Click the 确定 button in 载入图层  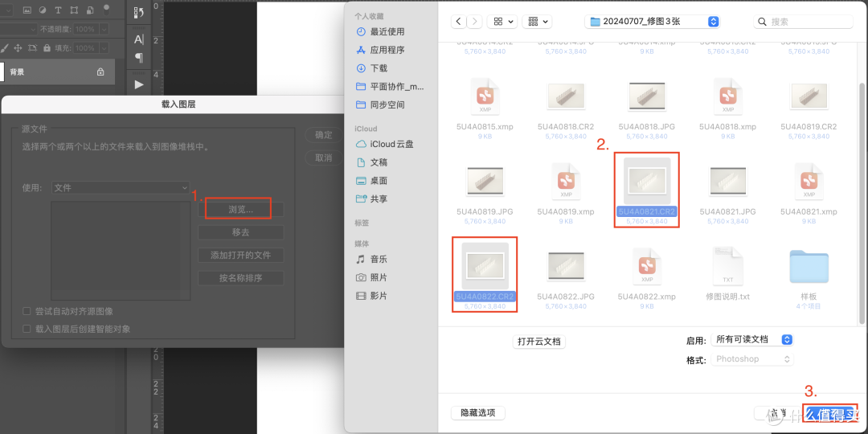coord(324,135)
